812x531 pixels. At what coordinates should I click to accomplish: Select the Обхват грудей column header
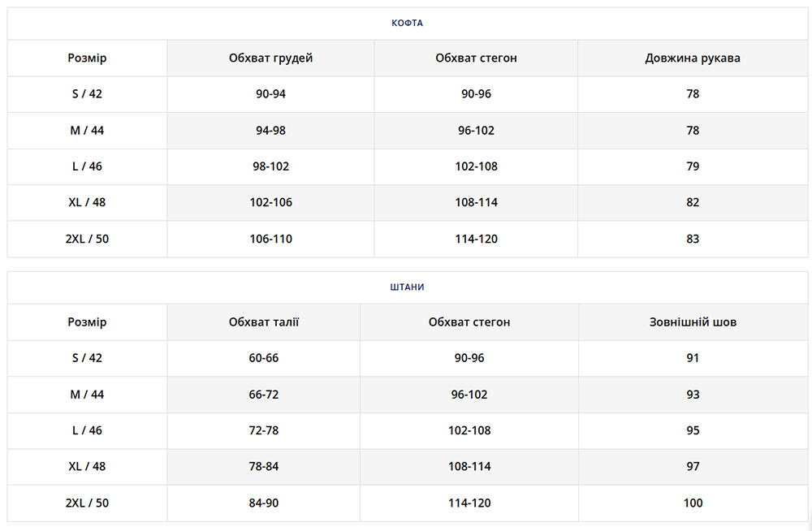(270, 58)
